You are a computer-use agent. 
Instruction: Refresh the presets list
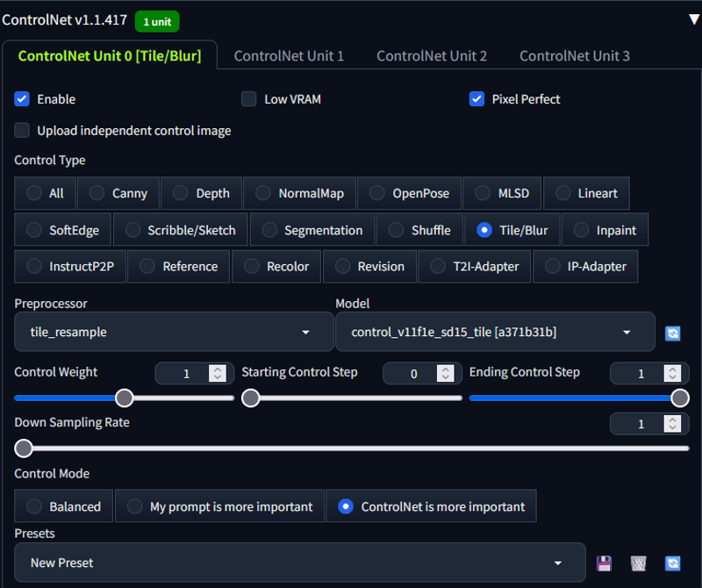(672, 563)
